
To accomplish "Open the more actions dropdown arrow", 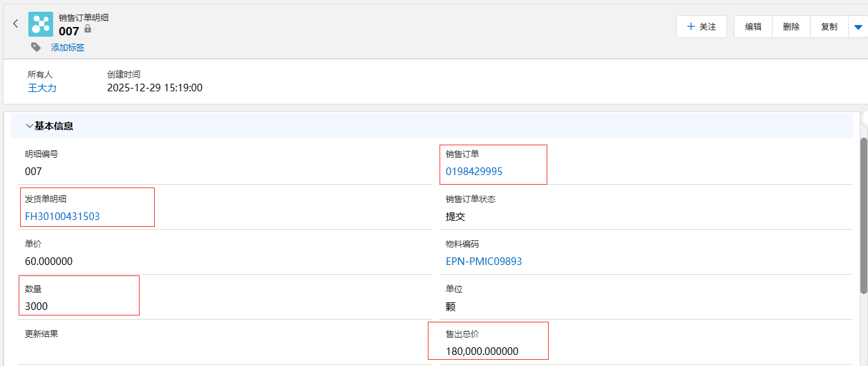I will (x=858, y=27).
